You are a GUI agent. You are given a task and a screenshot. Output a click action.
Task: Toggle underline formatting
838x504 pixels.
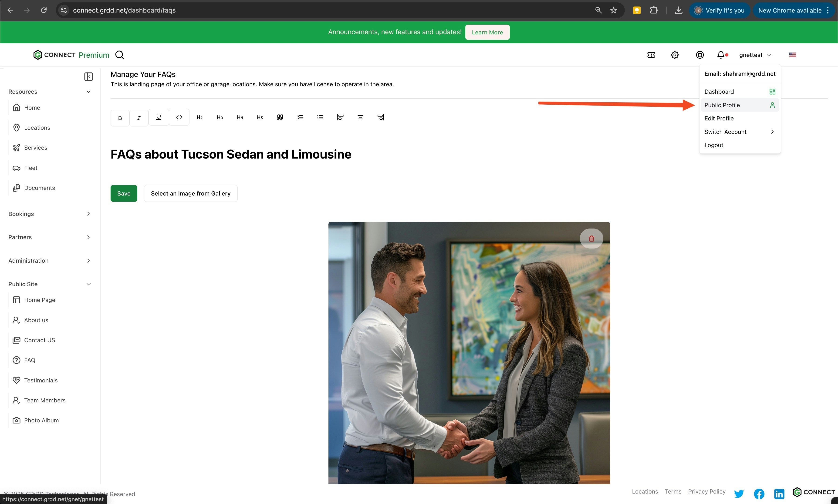click(159, 117)
